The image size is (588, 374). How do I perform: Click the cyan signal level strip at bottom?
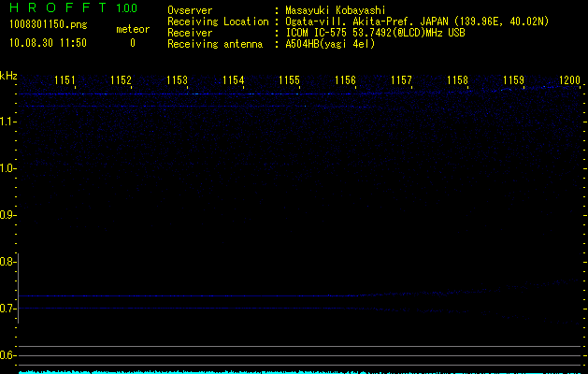(x=300, y=372)
